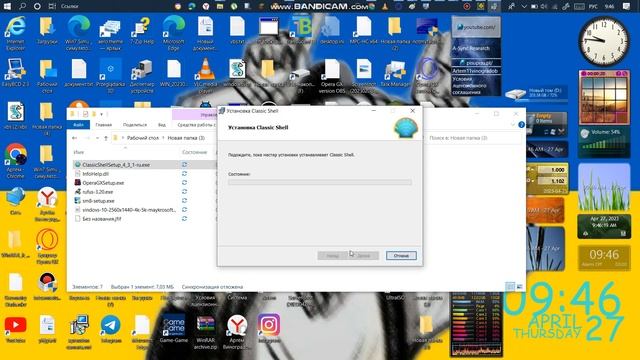640x360 pixels.
Task: Open the Task Manager desktop shortcut
Action: 395,73
